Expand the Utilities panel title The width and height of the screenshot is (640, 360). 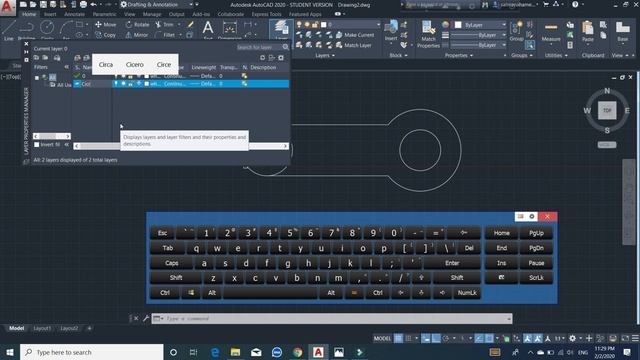coord(556,55)
